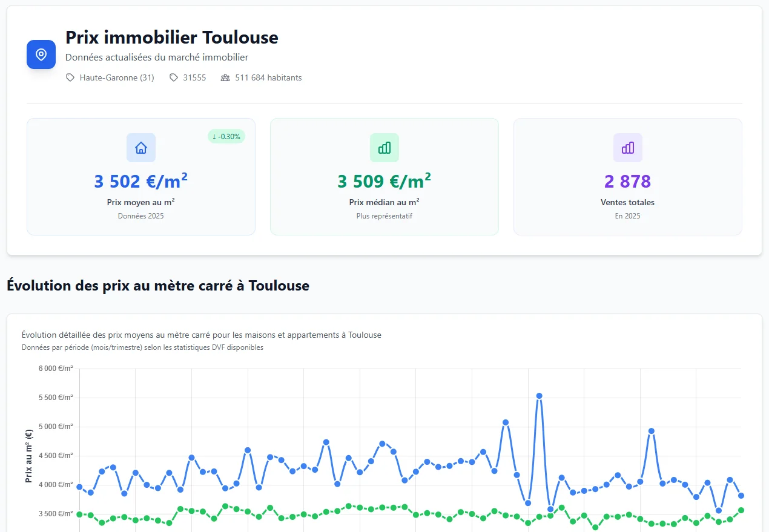Click the Prix immobilier Toulouse page title
The height and width of the screenshot is (532, 769).
[x=172, y=38]
